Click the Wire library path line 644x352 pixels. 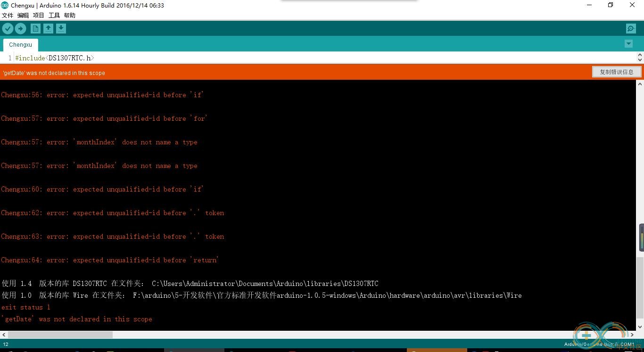pos(262,295)
